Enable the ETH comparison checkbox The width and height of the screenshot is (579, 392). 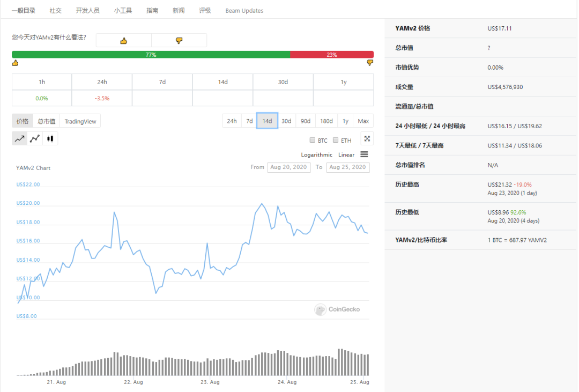tap(336, 140)
